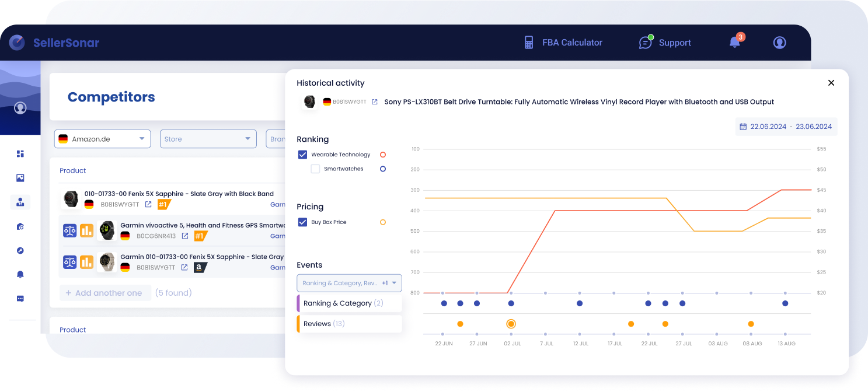
Task: Click calendar icon in date range
Action: click(x=743, y=127)
